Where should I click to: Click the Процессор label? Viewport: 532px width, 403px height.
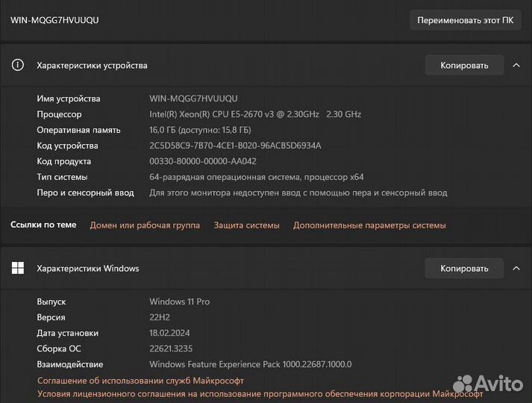(59, 114)
